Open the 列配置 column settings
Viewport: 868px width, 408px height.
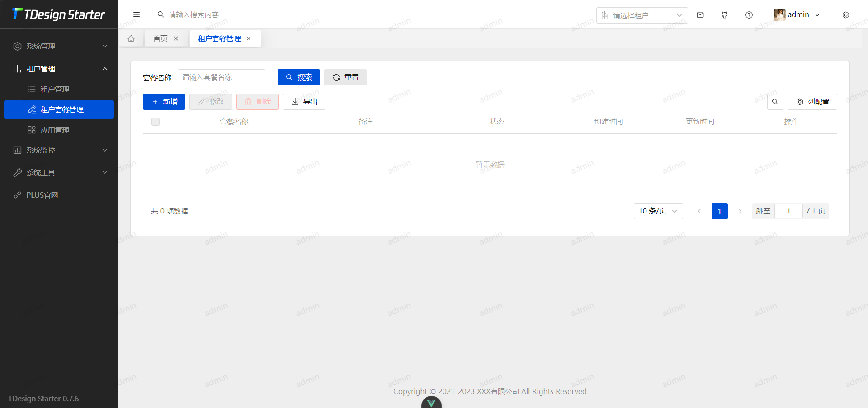pos(812,102)
